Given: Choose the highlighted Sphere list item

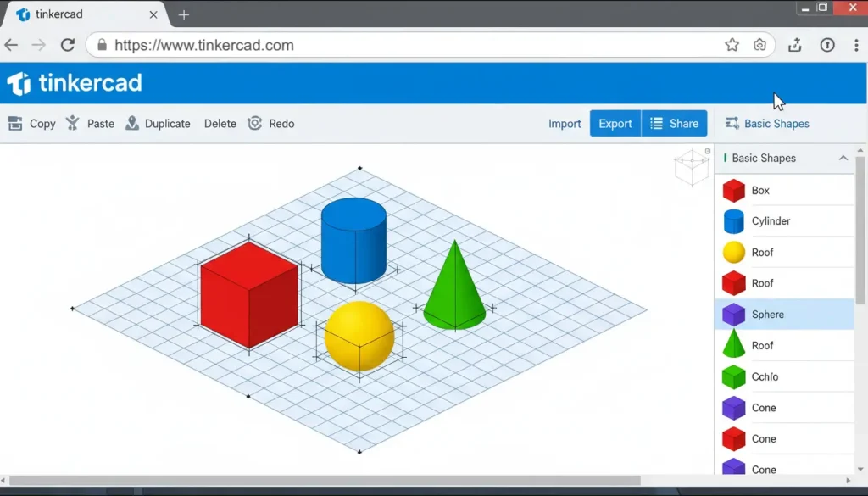Looking at the screenshot, I should tap(784, 315).
